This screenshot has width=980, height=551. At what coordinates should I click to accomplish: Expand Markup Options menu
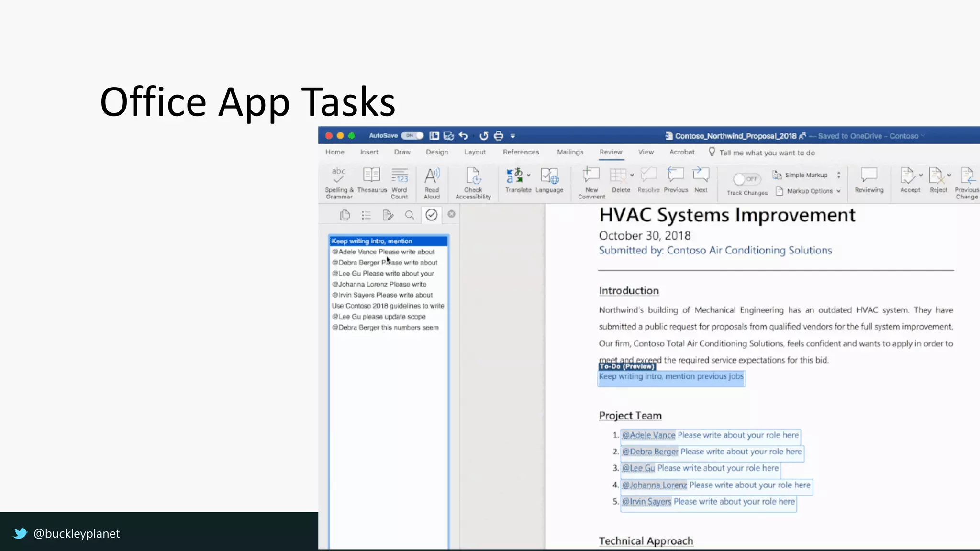(808, 191)
